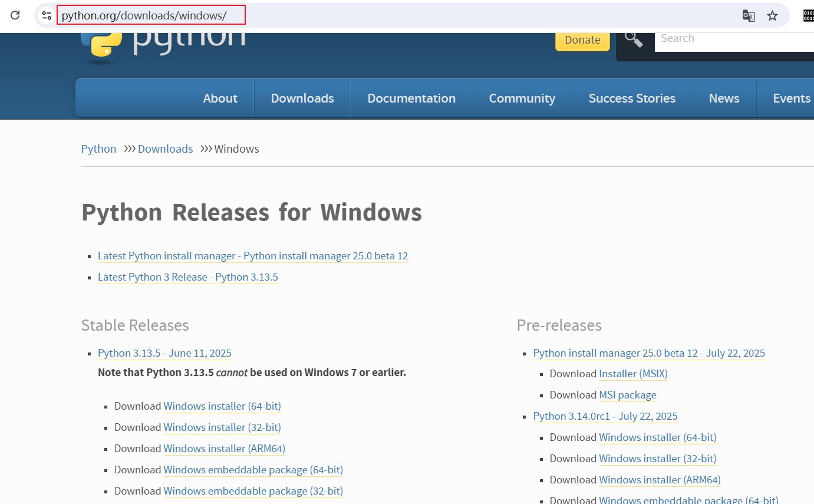Viewport: 814px width, 504px height.
Task: Open the Success Stories menu
Action: tap(632, 98)
